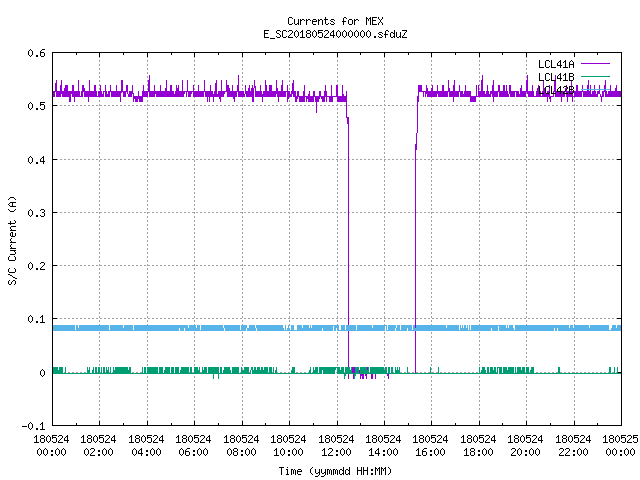Click the 0.6 y-axis tick label
Image resolution: width=640 pixels, height=480 pixels.
point(36,53)
